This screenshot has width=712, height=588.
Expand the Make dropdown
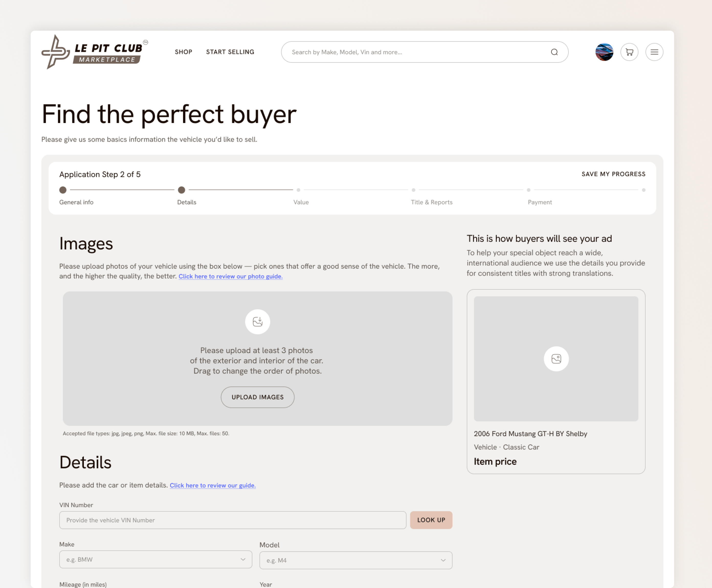(x=155, y=559)
